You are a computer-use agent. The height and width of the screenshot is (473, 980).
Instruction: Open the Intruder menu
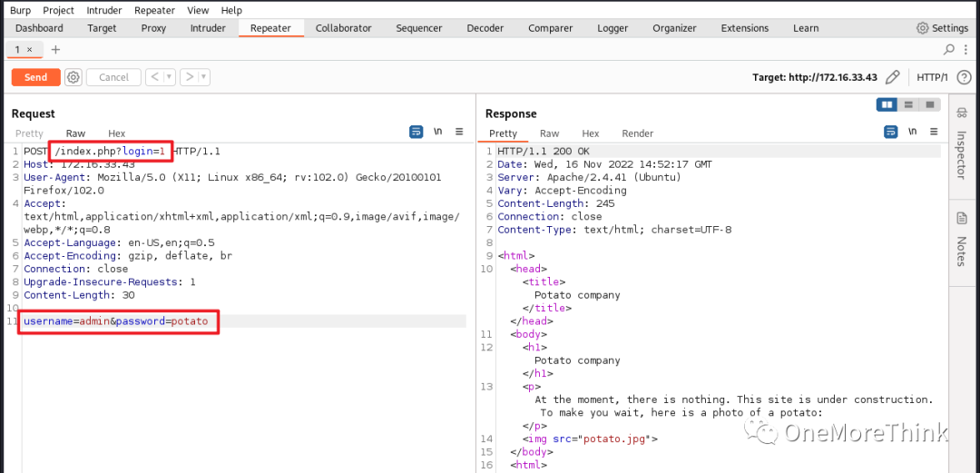104,10
